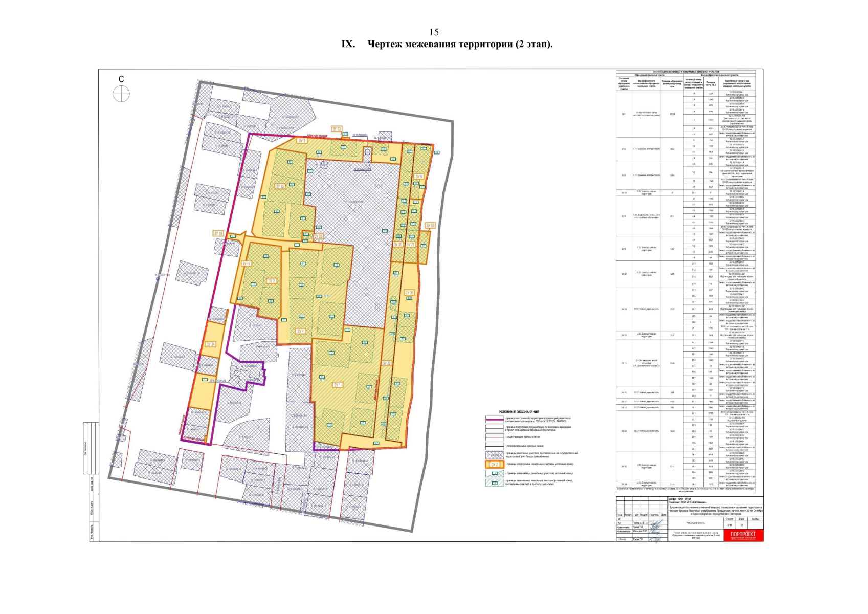This screenshot has width=868, height=614.
Task: Click the ЗУ 32 callout label
Action: pyautogui.click(x=430, y=226)
